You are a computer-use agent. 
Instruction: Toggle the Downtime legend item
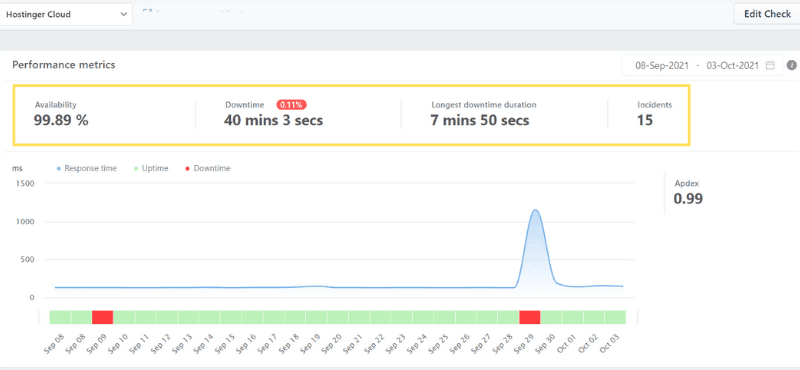[x=208, y=168]
